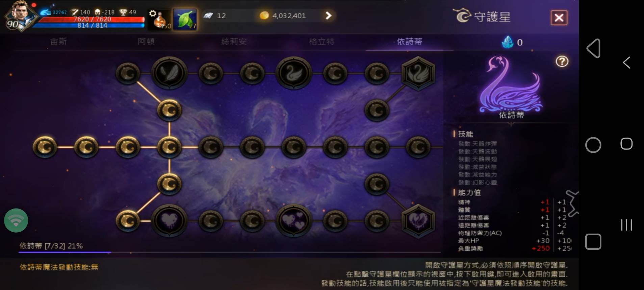Tap the level 90 character portrait

click(x=20, y=16)
